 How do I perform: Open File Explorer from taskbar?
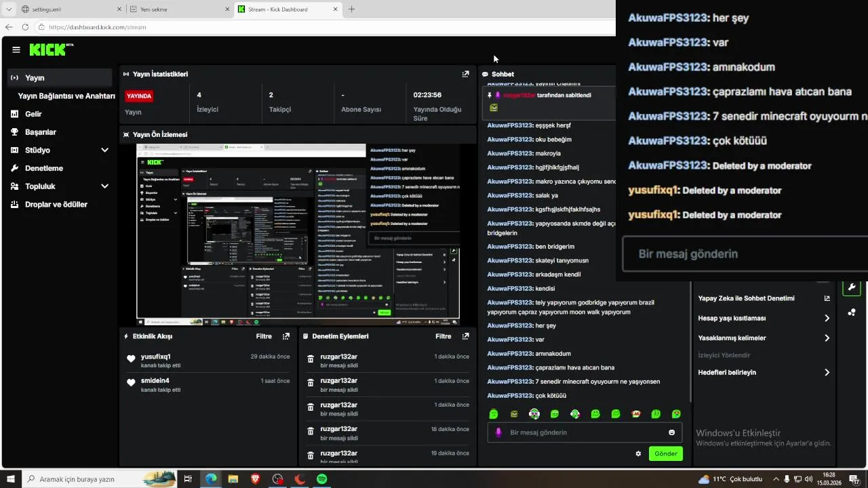(233, 479)
